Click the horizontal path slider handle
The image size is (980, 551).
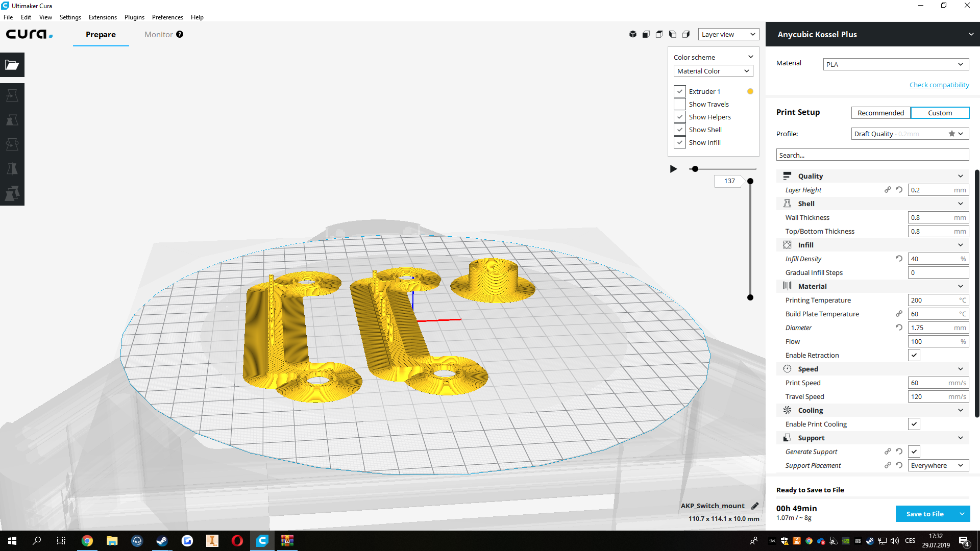tap(695, 169)
